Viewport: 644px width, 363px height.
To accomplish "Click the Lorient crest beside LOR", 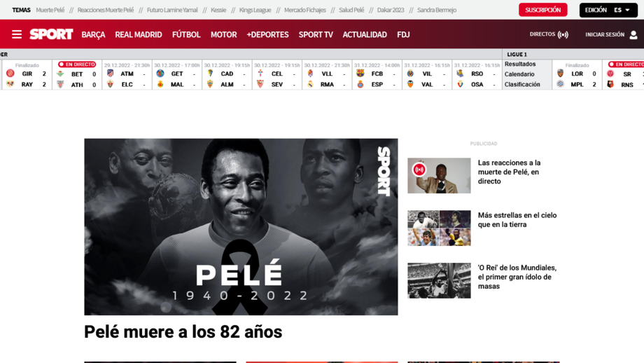I will pyautogui.click(x=560, y=74).
